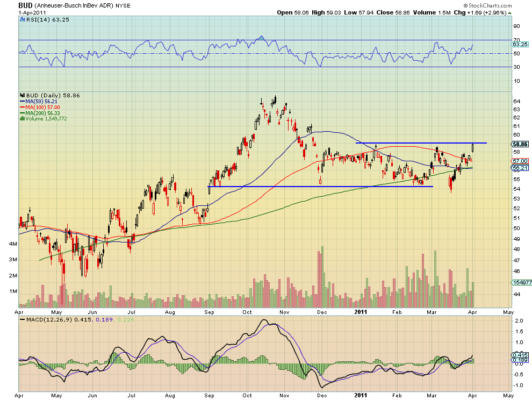Click the 57.00 red price tag on right axis
Viewport: 532px width, 400px height.
coord(520,161)
